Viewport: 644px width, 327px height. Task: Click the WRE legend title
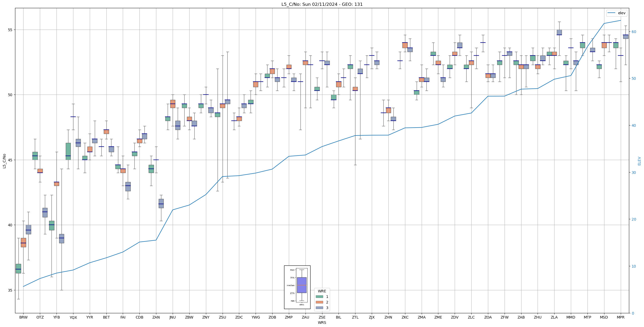coord(322,291)
